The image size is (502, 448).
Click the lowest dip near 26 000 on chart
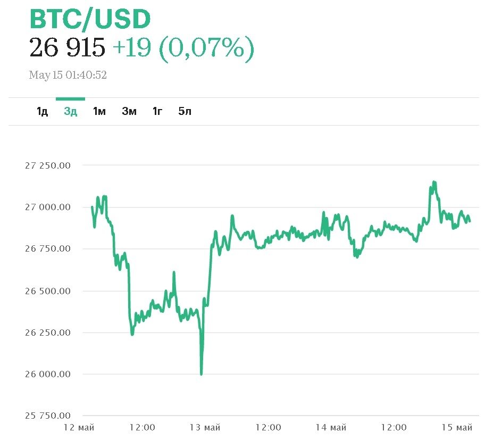point(201,374)
